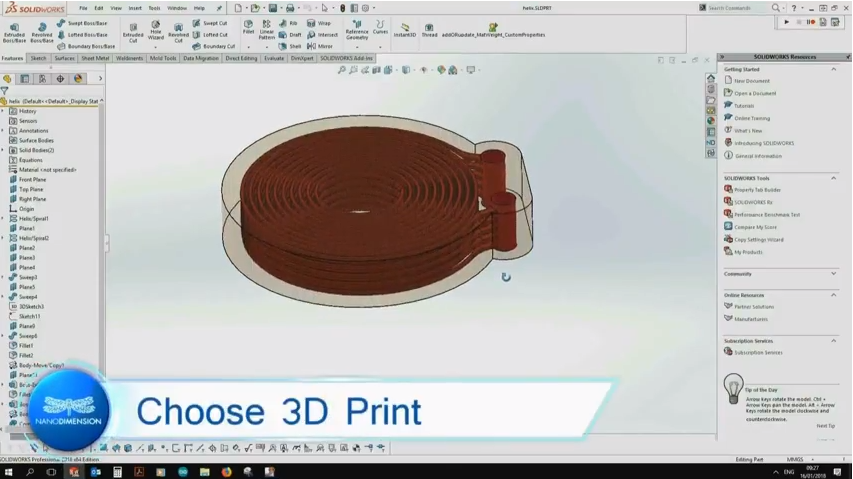The image size is (853, 479).
Task: Open the Insert menu
Action: (x=135, y=8)
